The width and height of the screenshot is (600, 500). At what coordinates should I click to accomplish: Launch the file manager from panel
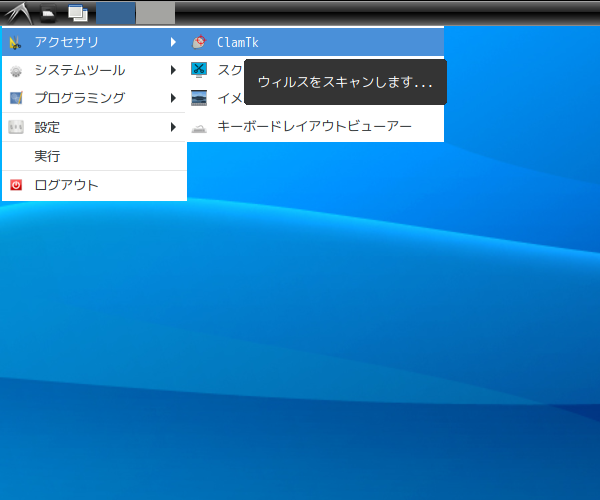tap(48, 13)
